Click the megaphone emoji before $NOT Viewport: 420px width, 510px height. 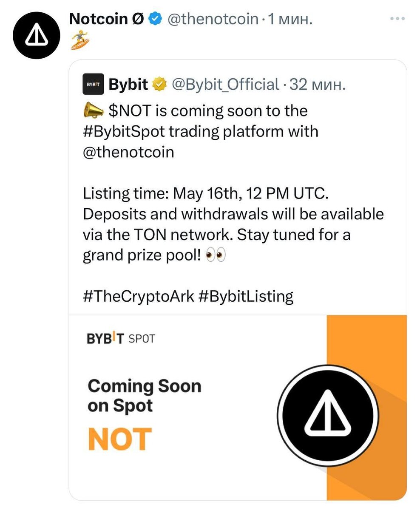93,111
